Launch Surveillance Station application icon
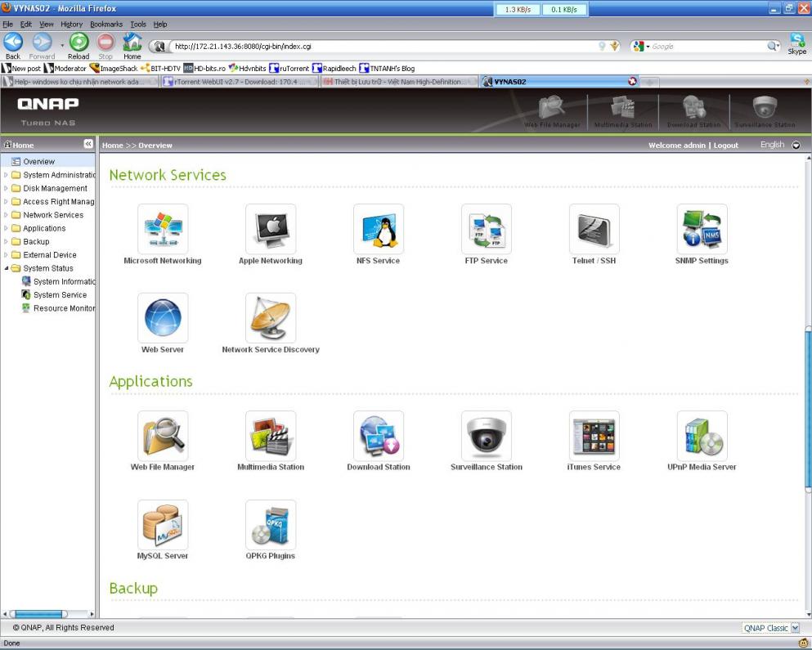 click(x=487, y=436)
